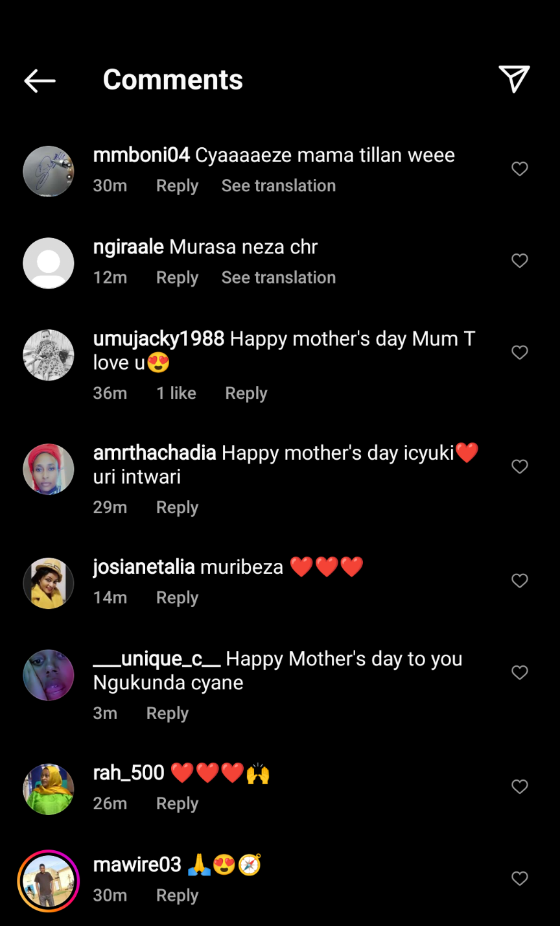Tap the heart on ___unique_c__'s comment
Image resolution: width=560 pixels, height=926 pixels.
520,672
